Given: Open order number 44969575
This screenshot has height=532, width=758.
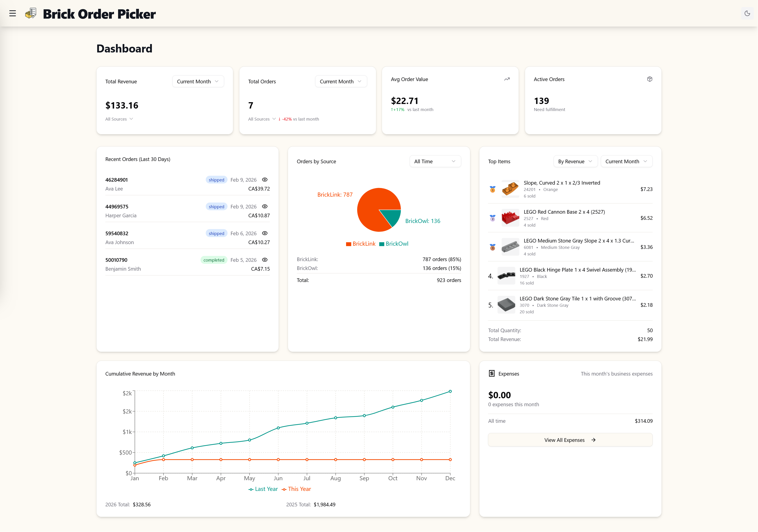Looking at the screenshot, I should (117, 207).
